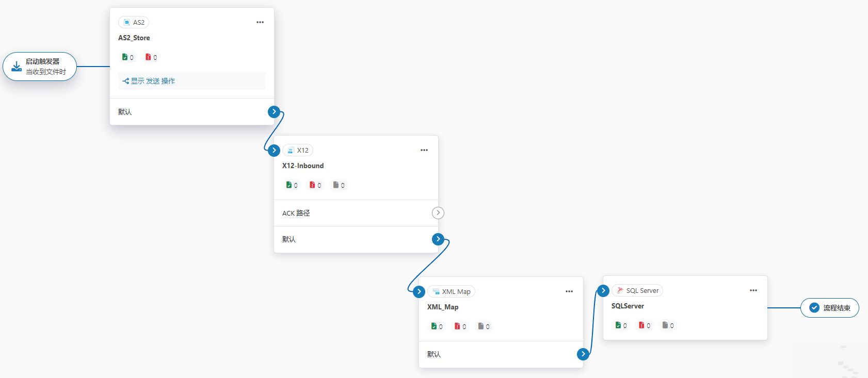The height and width of the screenshot is (378, 868).
Task: Open the SQLServer three-dot options menu
Action: point(753,290)
